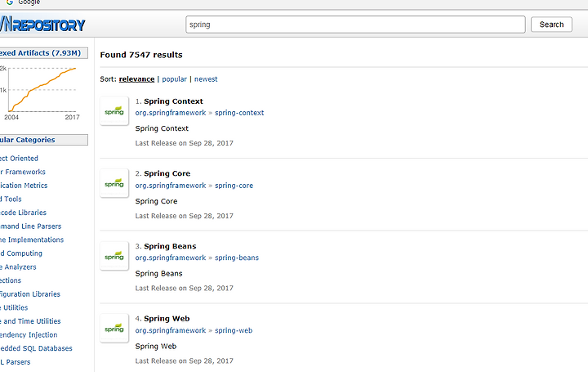This screenshot has height=372, width=588.
Task: Open the Spring Context result title
Action: pos(173,101)
